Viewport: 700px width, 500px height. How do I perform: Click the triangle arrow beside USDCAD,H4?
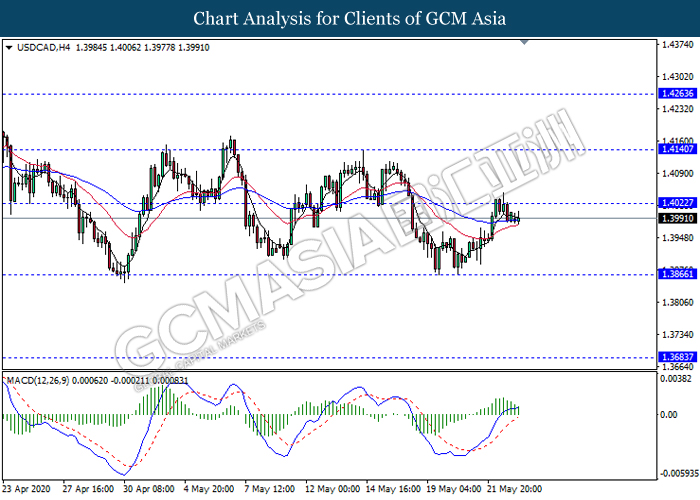9,46
